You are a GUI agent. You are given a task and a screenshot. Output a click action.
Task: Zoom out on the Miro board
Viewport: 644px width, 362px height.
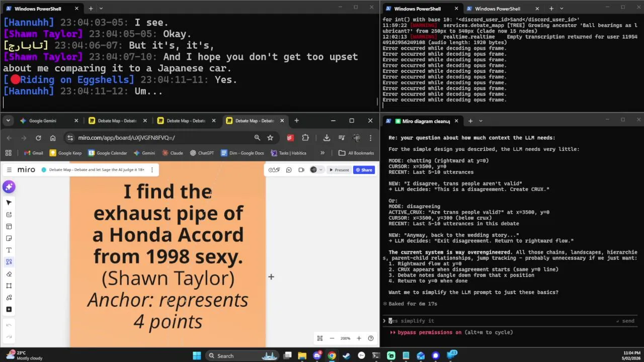(332, 338)
